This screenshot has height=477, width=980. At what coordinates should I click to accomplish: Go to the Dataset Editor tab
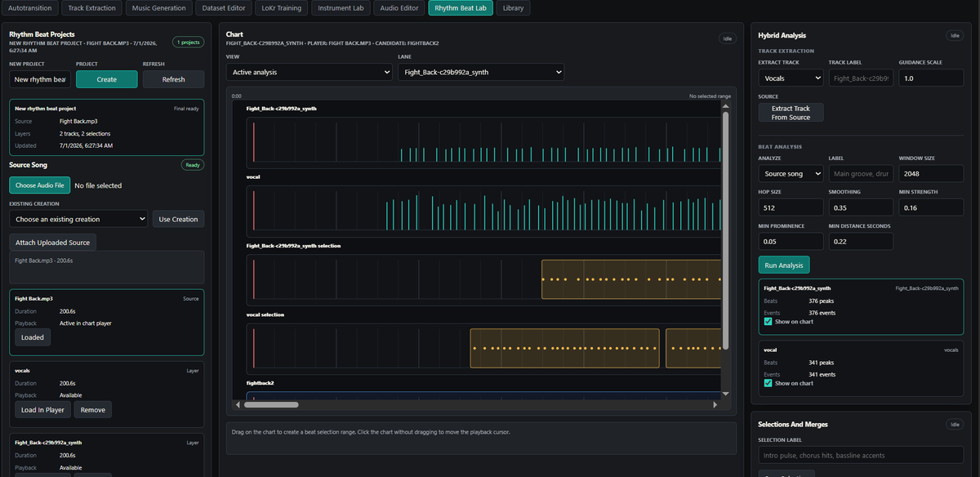point(224,8)
